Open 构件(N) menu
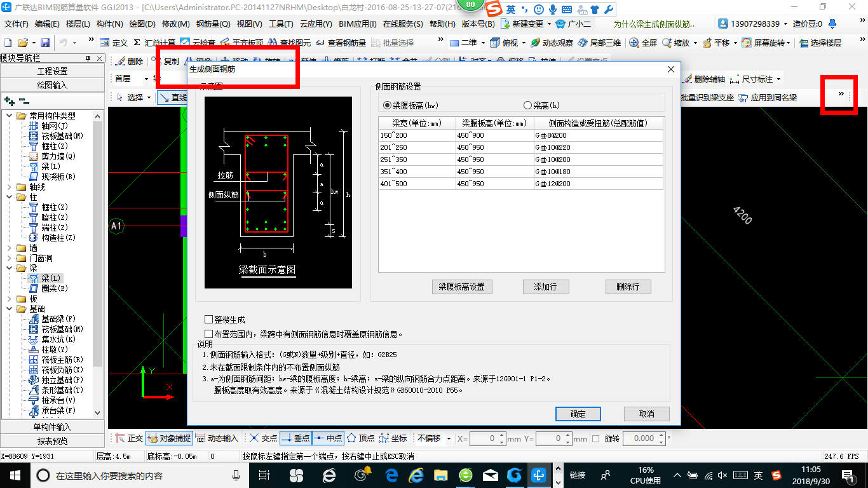The image size is (868, 488). tap(110, 24)
